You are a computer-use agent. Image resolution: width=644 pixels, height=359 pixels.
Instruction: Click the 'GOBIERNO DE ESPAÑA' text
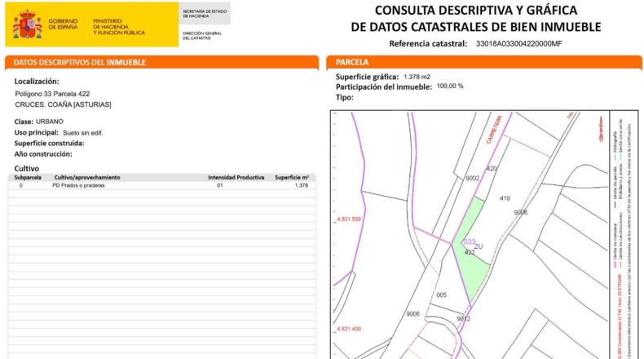tap(63, 24)
